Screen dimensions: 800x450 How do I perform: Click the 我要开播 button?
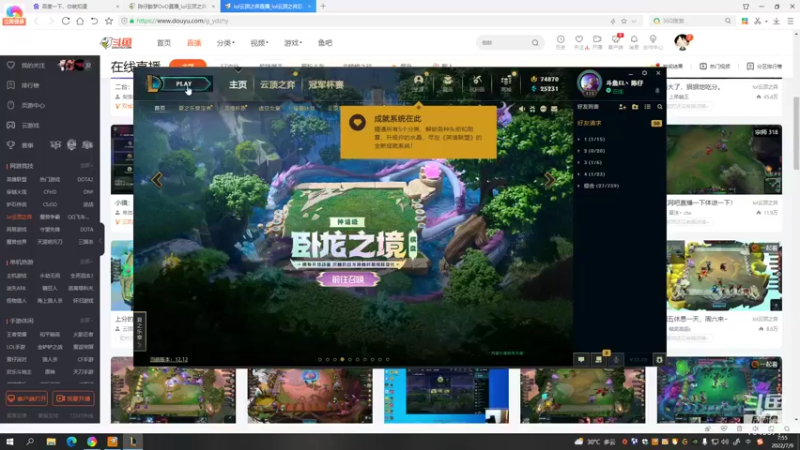73,398
